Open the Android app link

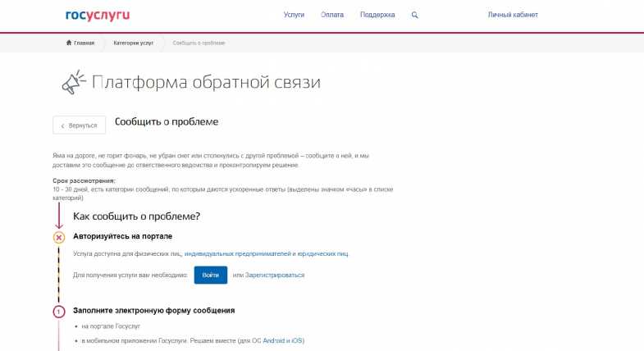tap(274, 340)
